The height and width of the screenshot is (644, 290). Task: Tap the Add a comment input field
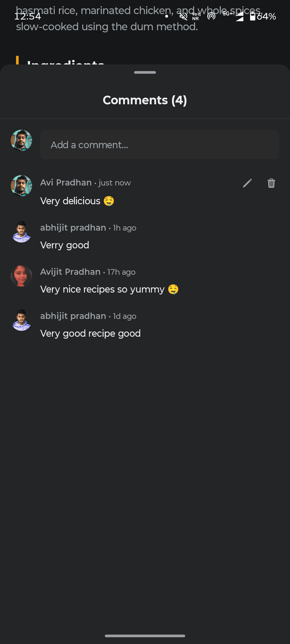(159, 144)
